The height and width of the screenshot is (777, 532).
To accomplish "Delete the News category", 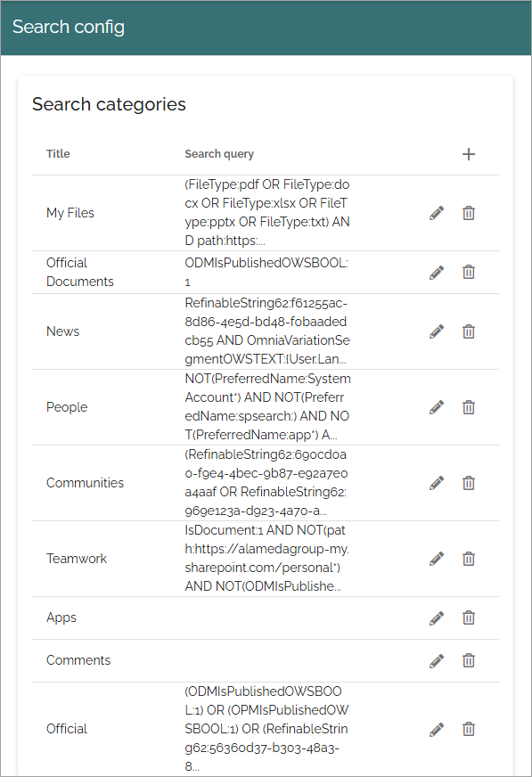I will point(469,331).
